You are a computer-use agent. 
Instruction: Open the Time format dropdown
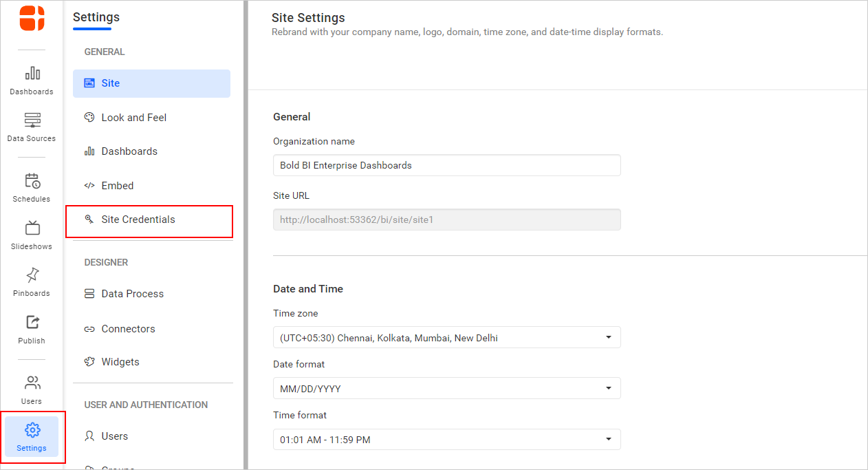pyautogui.click(x=446, y=439)
